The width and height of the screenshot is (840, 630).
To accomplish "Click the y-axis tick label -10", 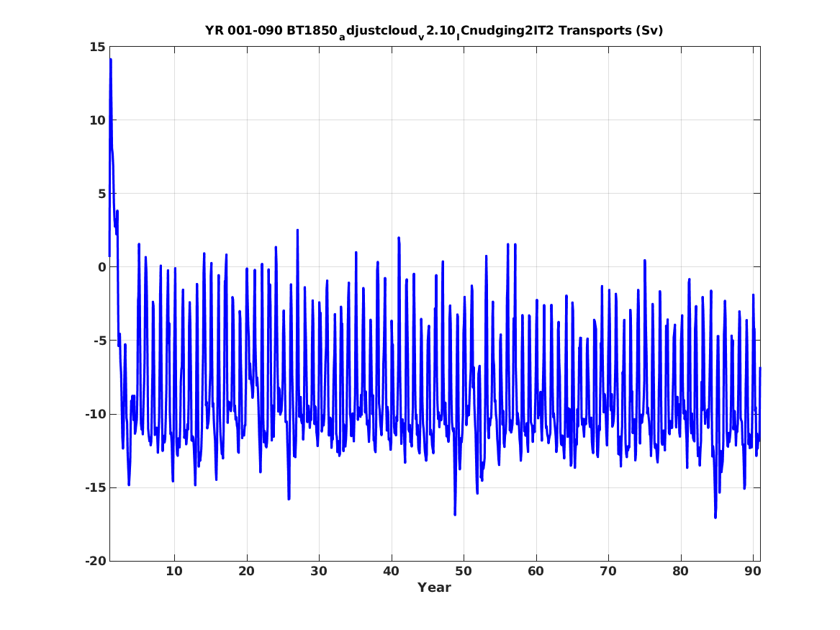I will tap(95, 414).
